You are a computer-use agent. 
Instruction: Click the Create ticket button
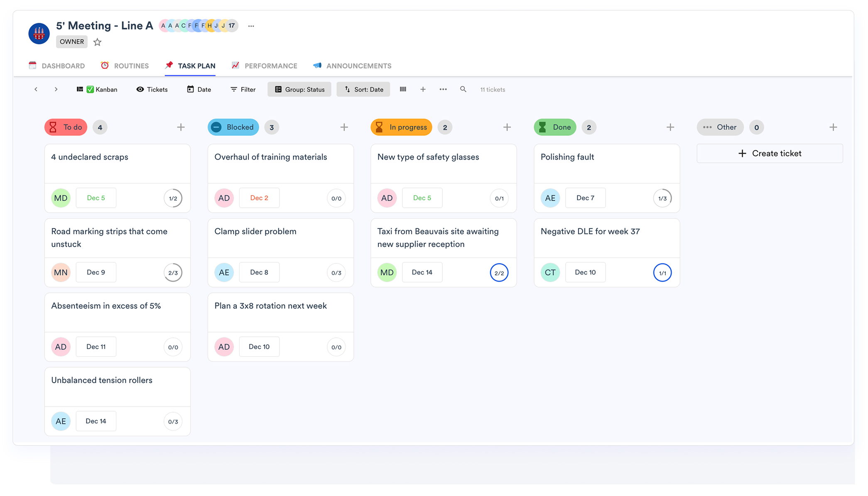tap(770, 153)
